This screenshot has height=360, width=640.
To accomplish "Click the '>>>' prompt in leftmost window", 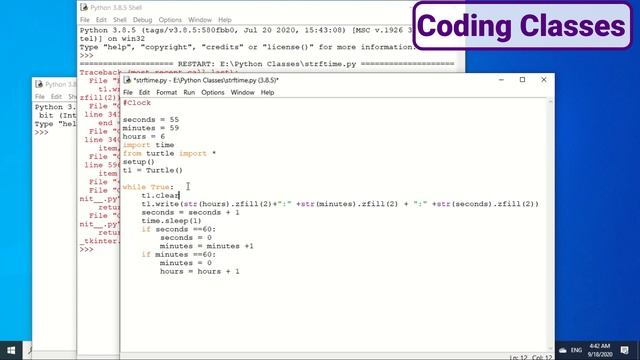I will pyautogui.click(x=42, y=133).
